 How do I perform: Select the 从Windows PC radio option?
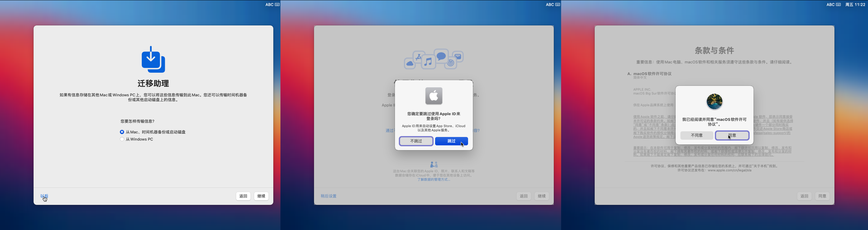pos(136,139)
